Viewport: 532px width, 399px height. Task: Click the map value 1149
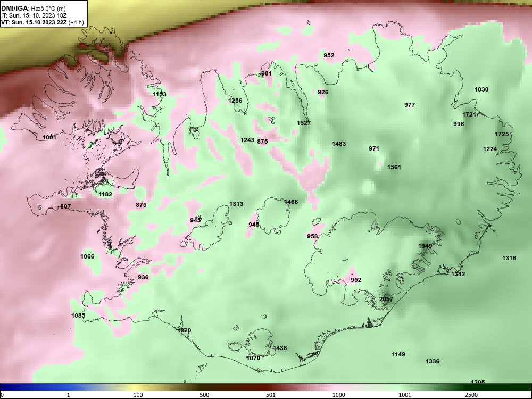tap(398, 354)
